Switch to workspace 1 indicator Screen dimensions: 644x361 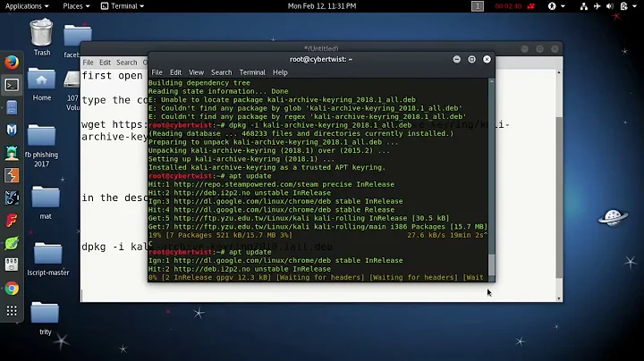478,6
